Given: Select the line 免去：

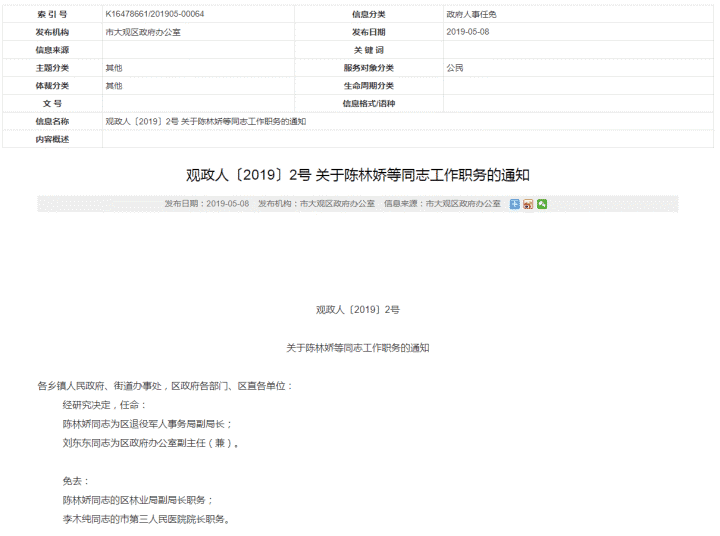Looking at the screenshot, I should pos(76,481).
